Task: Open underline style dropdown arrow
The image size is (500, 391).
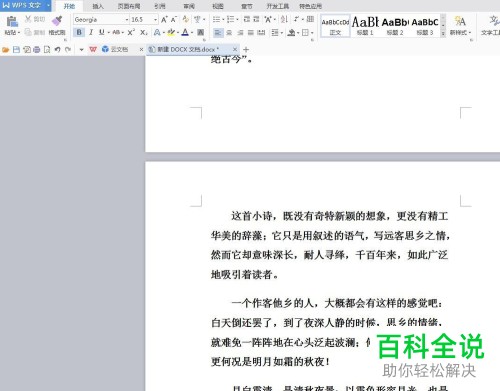Action: tap(109, 33)
